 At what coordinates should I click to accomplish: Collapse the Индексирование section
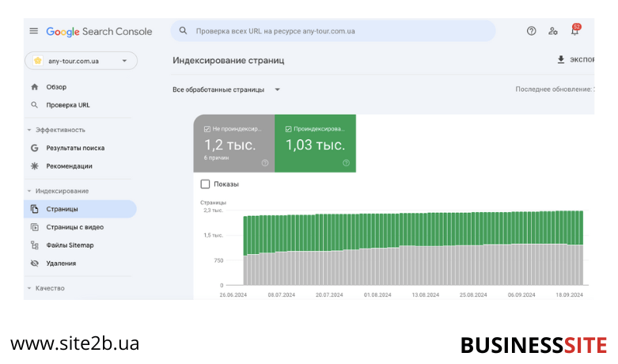point(29,191)
